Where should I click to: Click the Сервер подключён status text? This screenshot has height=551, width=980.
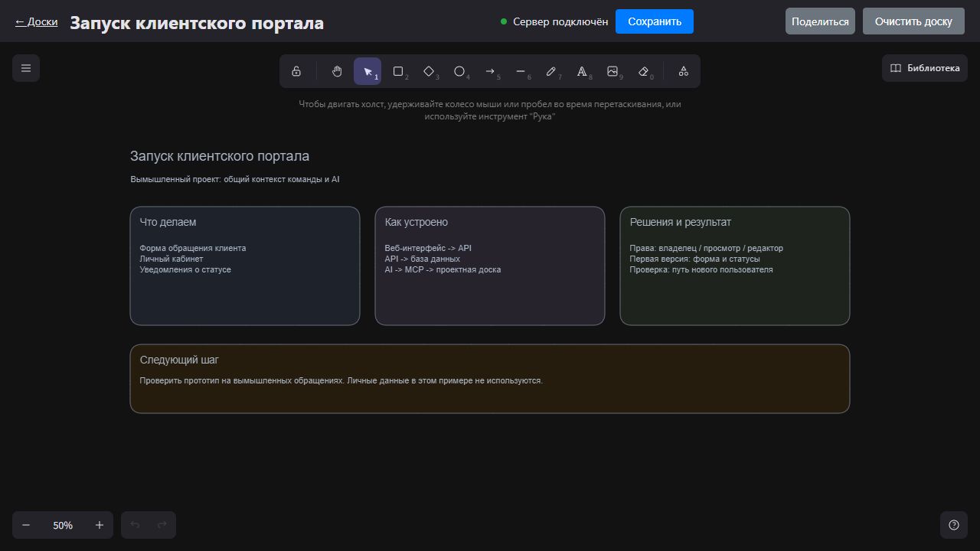[560, 21]
